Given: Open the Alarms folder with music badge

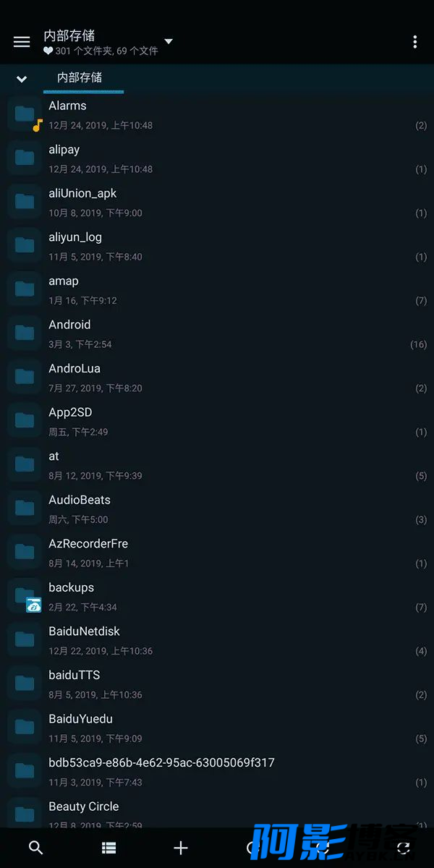Looking at the screenshot, I should coord(217,114).
